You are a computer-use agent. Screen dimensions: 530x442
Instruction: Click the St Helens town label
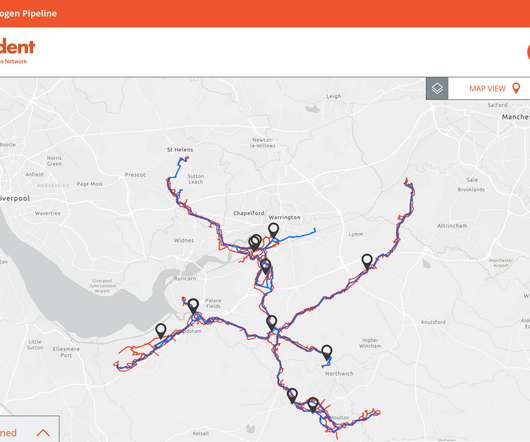click(180, 149)
